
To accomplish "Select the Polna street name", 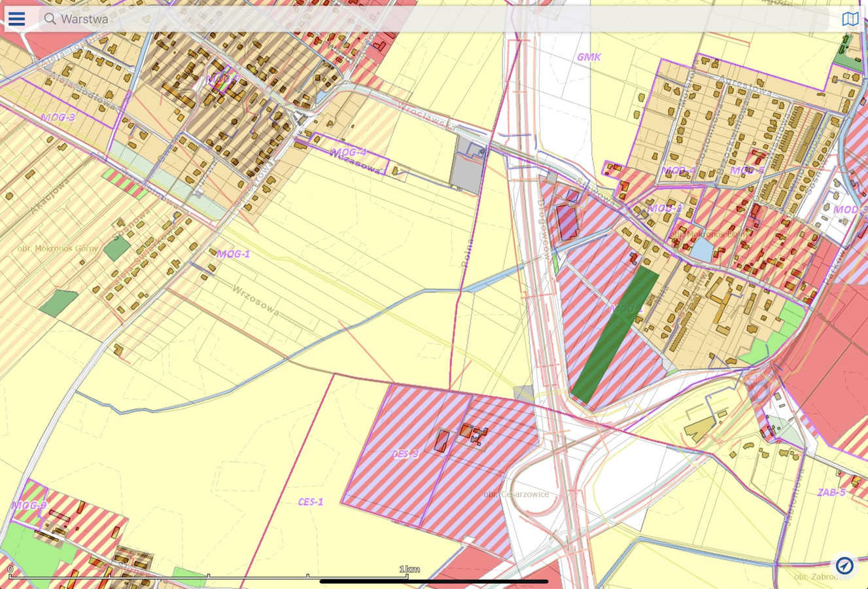I will pyautogui.click(x=468, y=253).
